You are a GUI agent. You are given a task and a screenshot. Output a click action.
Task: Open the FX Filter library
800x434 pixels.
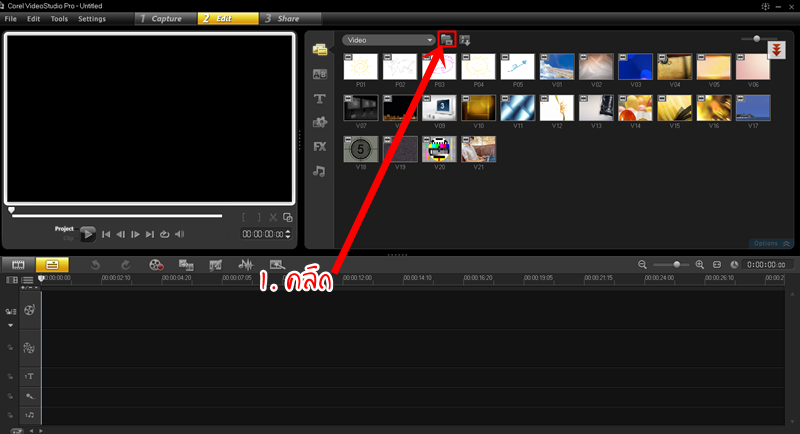[x=320, y=147]
